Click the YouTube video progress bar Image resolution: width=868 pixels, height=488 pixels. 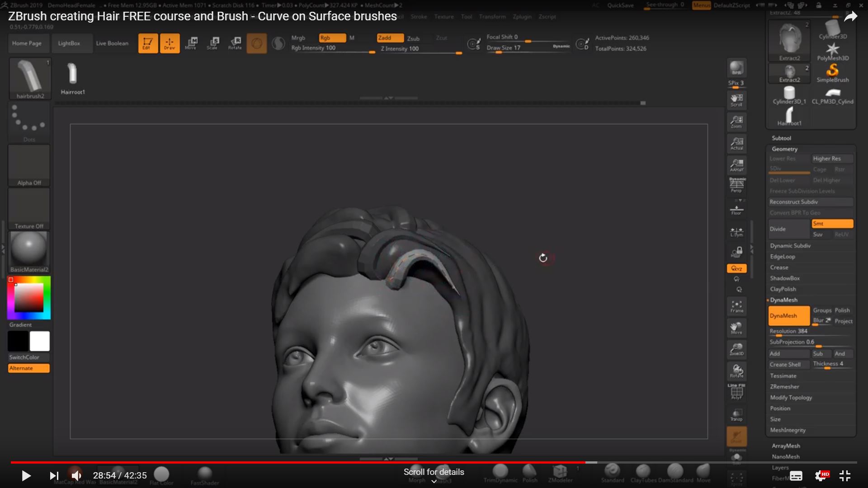pyautogui.click(x=434, y=463)
